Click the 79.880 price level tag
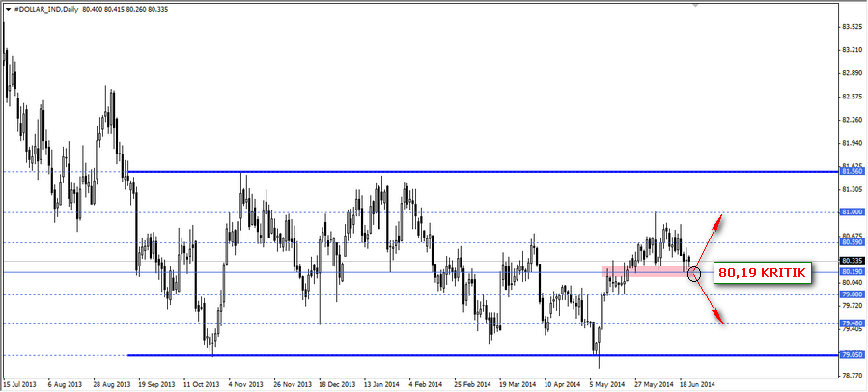The image size is (868, 392). click(x=850, y=294)
